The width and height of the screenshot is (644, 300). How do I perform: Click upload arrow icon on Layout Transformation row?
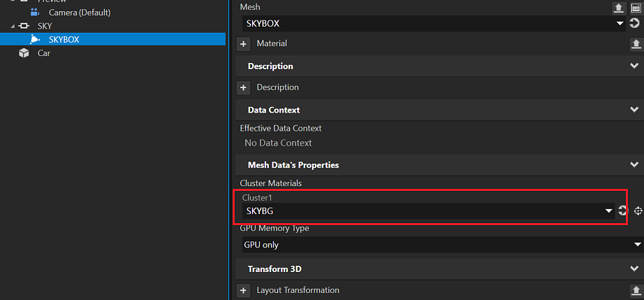[636, 290]
